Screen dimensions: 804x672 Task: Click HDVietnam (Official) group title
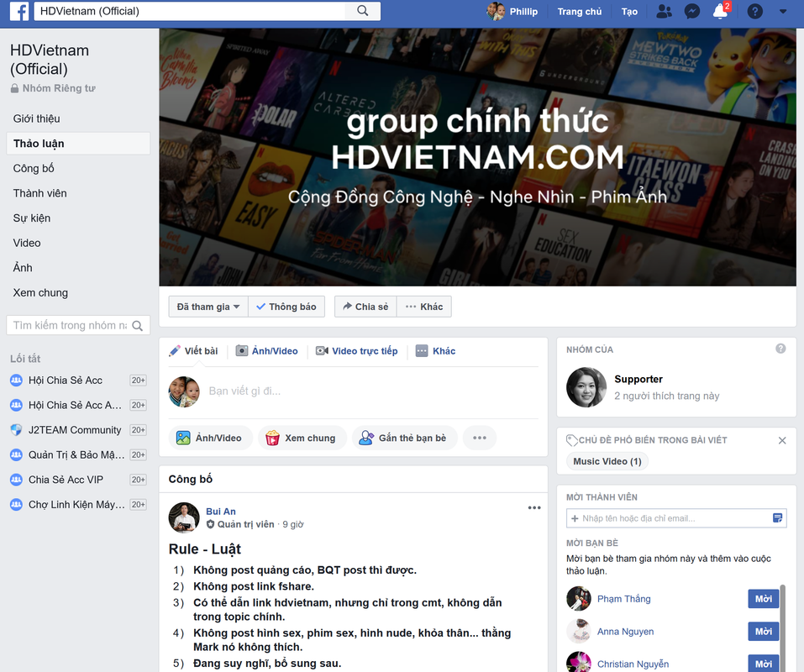point(50,60)
